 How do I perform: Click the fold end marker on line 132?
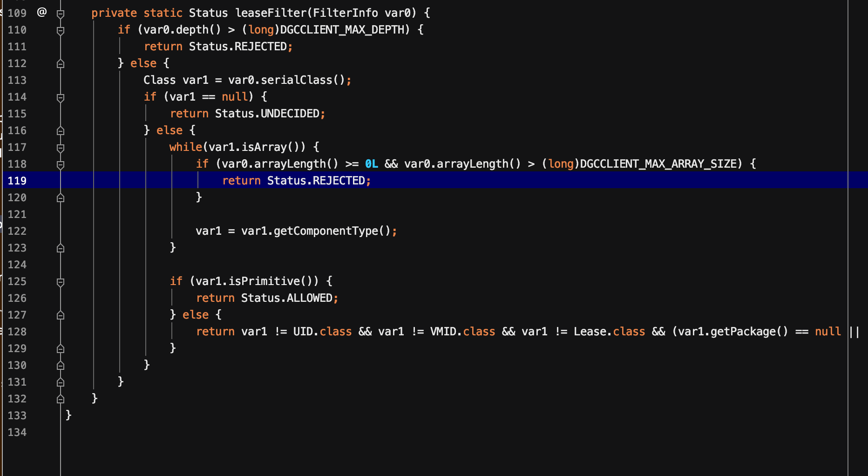(61, 399)
